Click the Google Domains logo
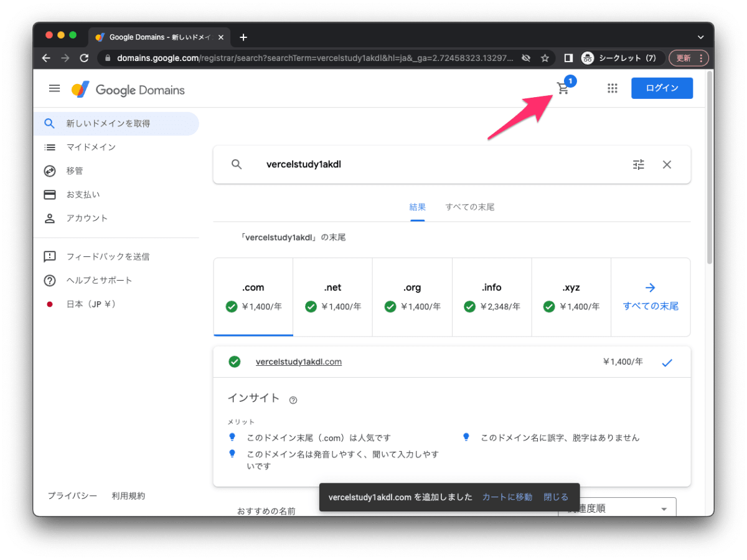747x560 pixels. pyautogui.click(x=128, y=90)
